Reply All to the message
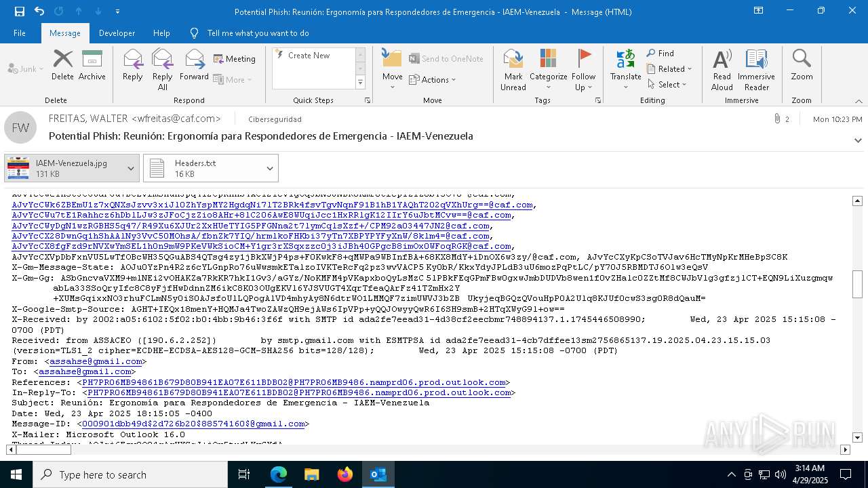The width and height of the screenshot is (868, 488). point(163,70)
